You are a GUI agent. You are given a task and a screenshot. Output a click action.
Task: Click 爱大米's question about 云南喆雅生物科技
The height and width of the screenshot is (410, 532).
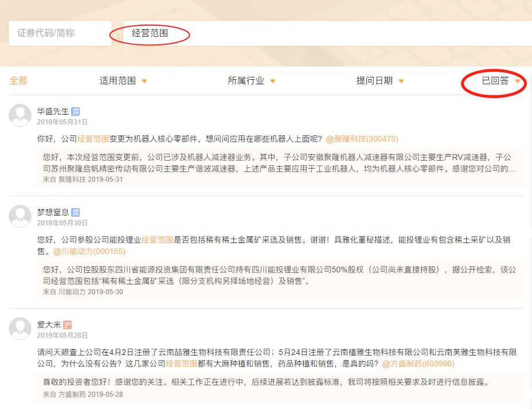277,358
